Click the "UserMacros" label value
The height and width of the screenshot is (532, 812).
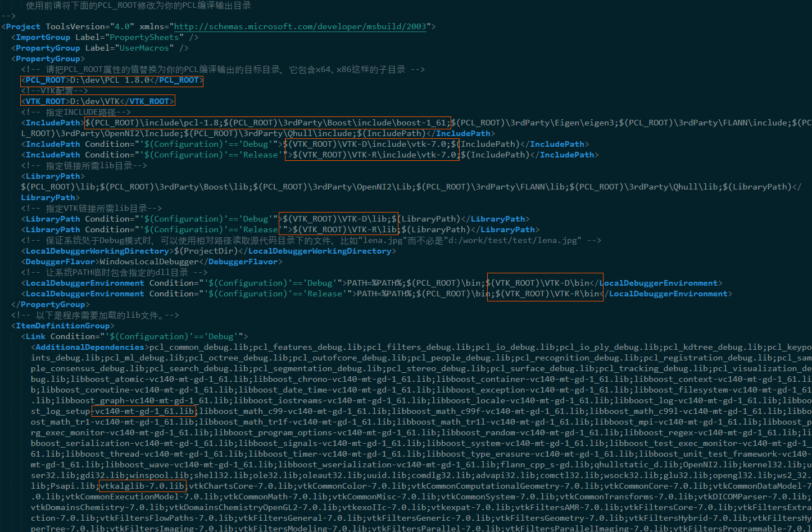144,48
